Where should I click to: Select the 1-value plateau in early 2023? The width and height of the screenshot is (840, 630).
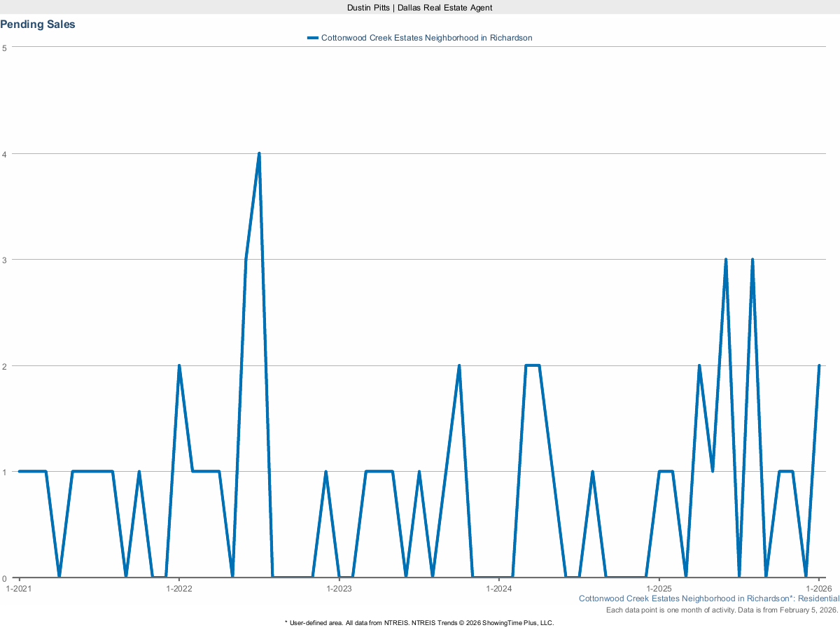pyautogui.click(x=378, y=471)
